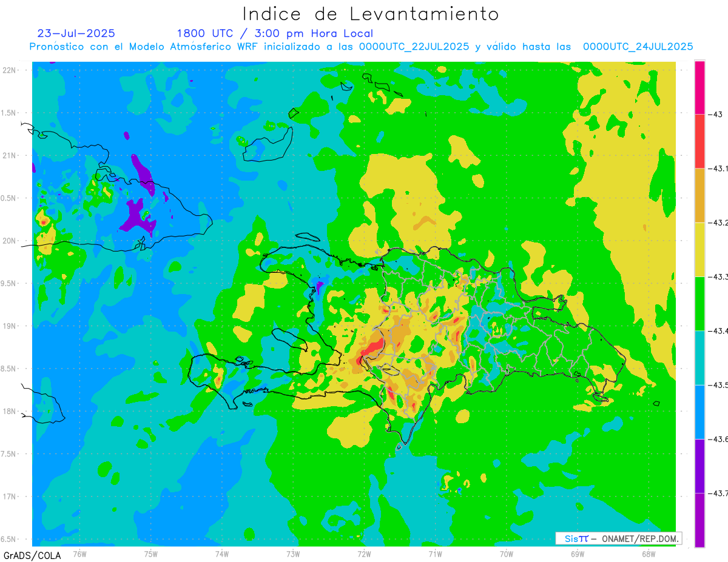Click the legend value '-43.2'
Viewport: 728px width, 562px height.
click(718, 222)
